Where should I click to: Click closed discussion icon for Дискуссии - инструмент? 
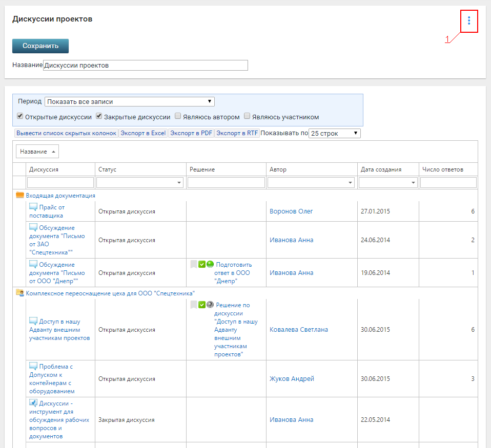coord(33,403)
